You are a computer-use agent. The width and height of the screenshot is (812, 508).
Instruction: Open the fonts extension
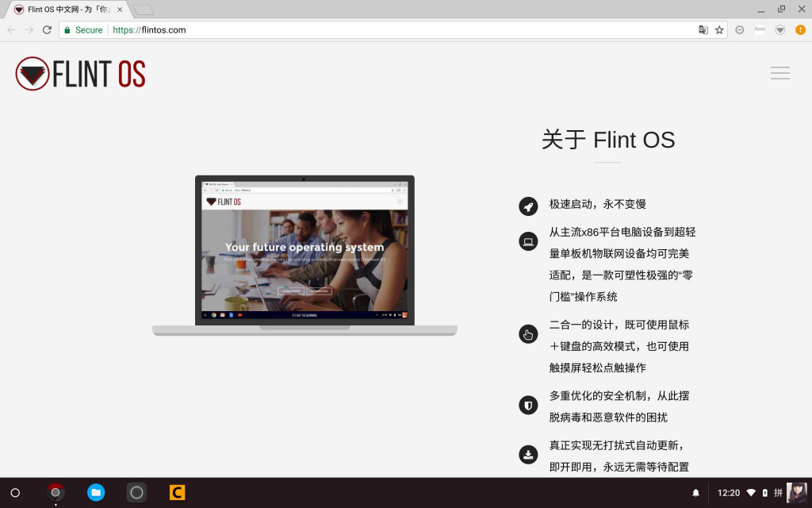(x=760, y=29)
